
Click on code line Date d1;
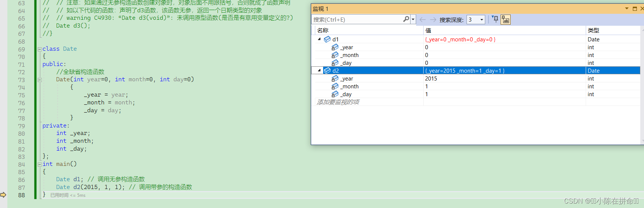[x=70, y=179]
